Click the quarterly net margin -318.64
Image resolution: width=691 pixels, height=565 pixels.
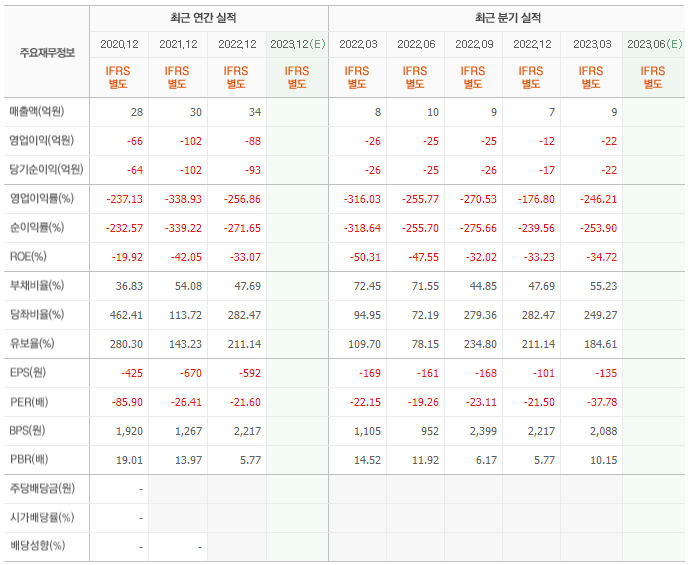(362, 228)
